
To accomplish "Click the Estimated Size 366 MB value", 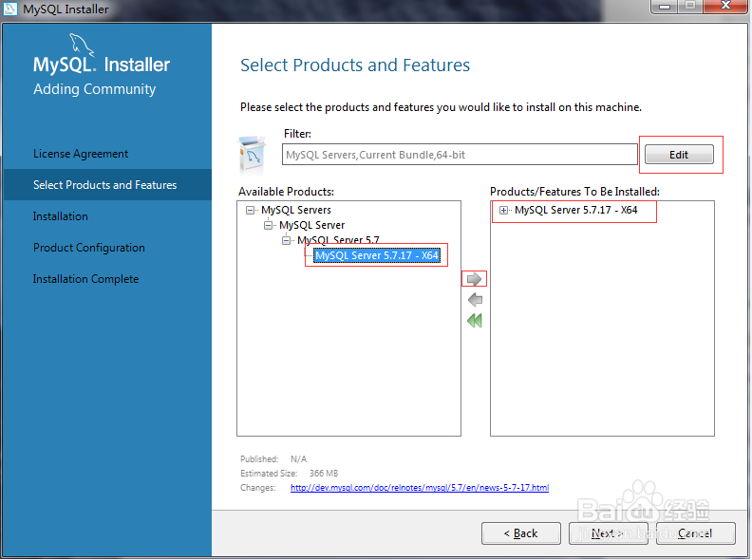I will point(324,474).
